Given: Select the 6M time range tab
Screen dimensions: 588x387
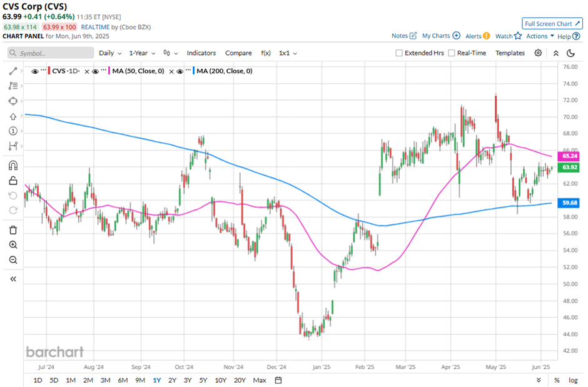Looking at the screenshot, I should click(122, 380).
